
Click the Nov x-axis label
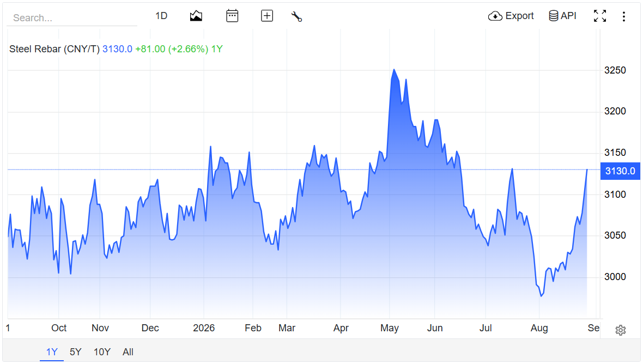pyautogui.click(x=100, y=328)
